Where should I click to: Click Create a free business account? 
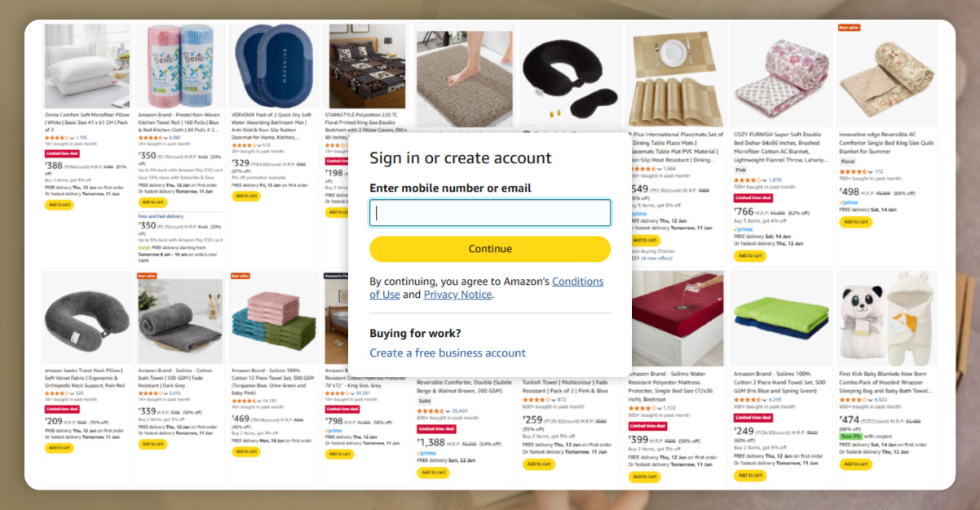(448, 353)
